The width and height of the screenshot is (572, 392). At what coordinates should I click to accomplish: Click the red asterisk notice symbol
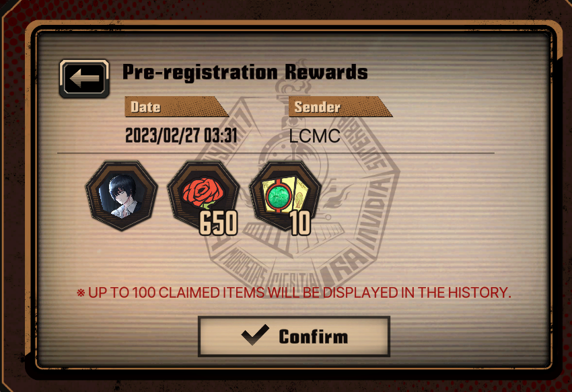click(x=81, y=292)
